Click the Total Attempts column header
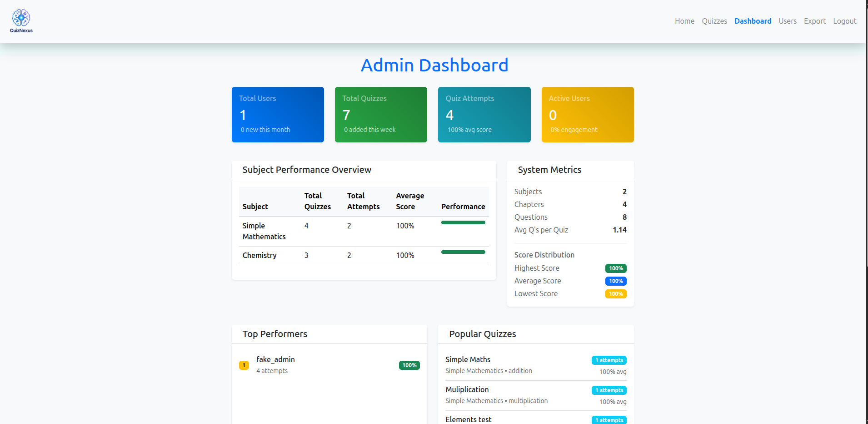This screenshot has width=868, height=424. click(x=364, y=201)
